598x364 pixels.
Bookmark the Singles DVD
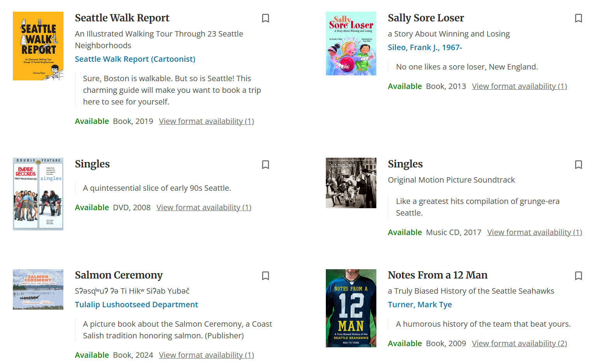(x=266, y=165)
